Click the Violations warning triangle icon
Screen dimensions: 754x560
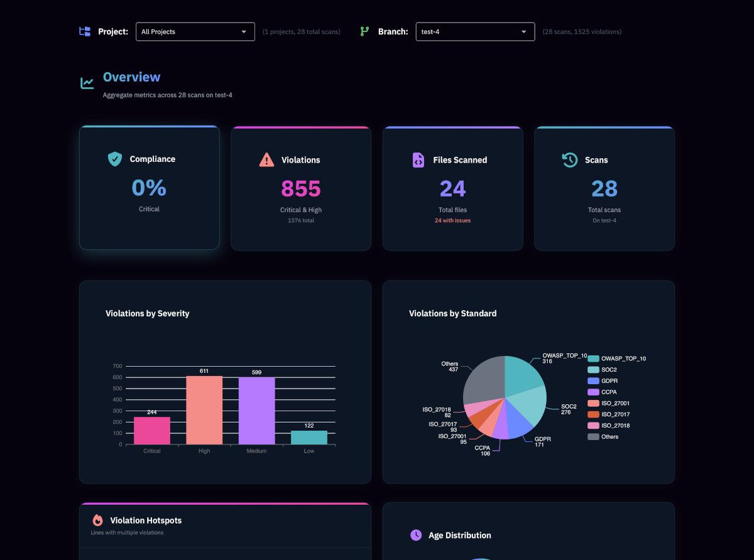click(266, 159)
